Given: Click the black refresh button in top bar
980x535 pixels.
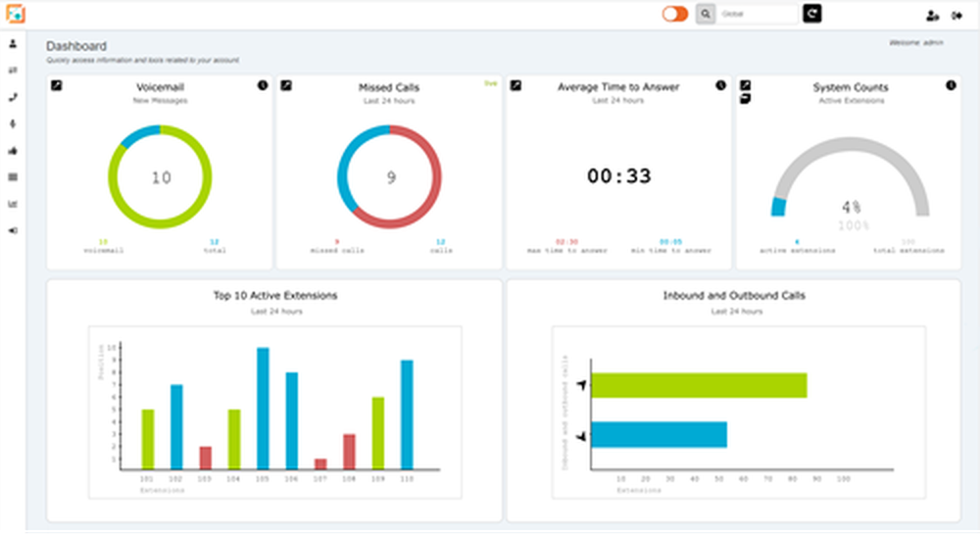Looking at the screenshot, I should tap(811, 13).
